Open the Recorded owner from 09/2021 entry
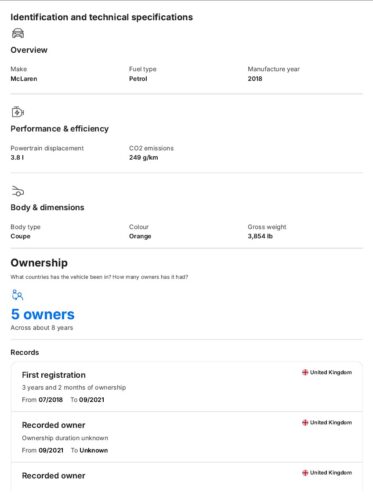This screenshot has width=373, height=500. tap(187, 437)
